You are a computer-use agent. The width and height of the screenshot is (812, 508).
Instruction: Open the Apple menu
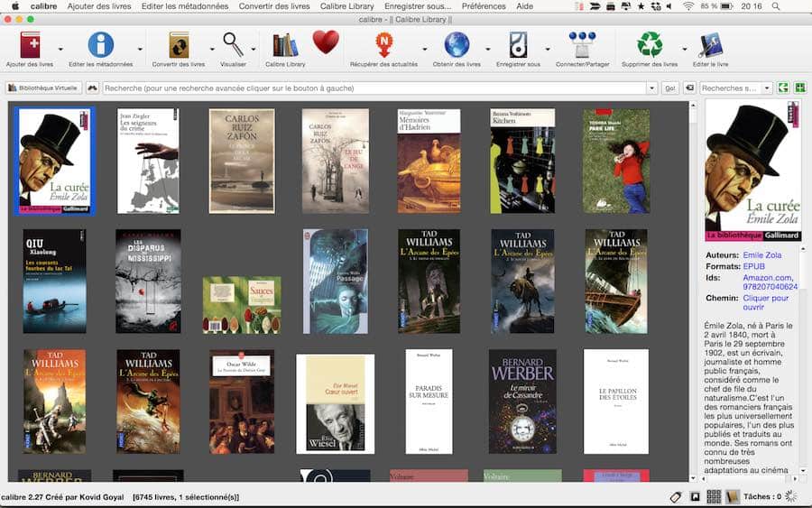pyautogui.click(x=15, y=6)
